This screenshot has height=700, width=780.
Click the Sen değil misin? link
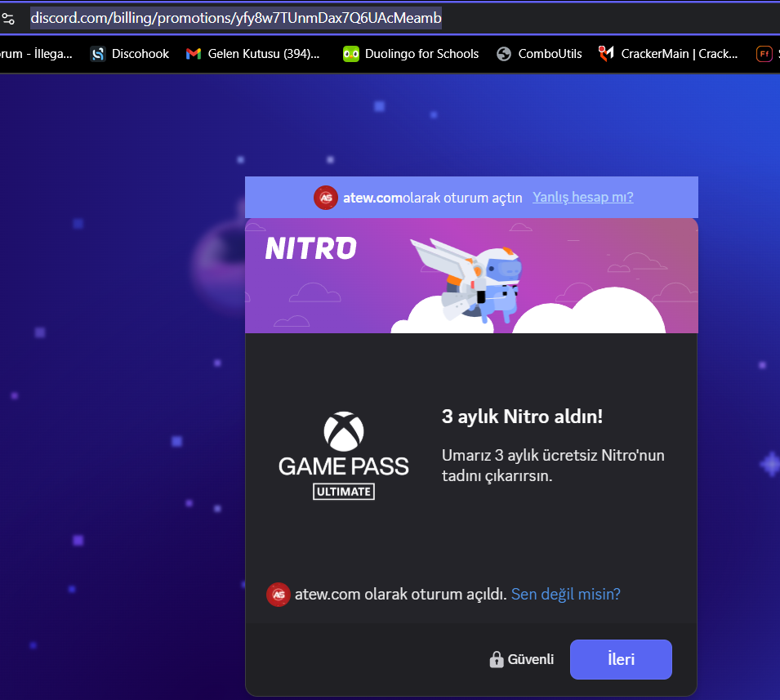tap(565, 594)
